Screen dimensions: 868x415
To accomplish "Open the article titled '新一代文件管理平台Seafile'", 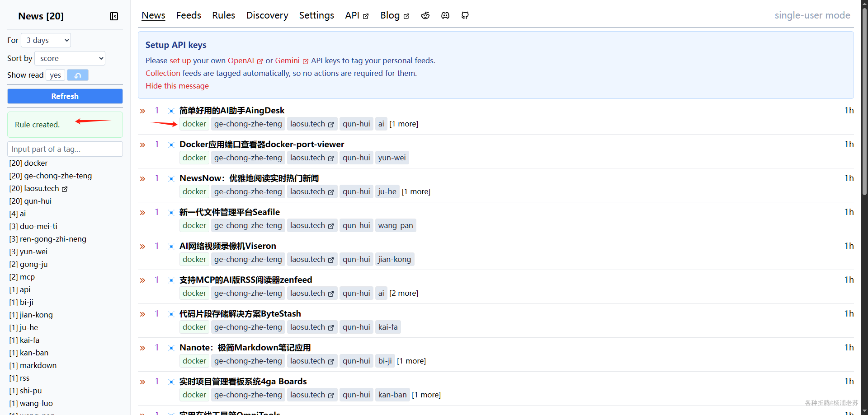I will pos(230,212).
